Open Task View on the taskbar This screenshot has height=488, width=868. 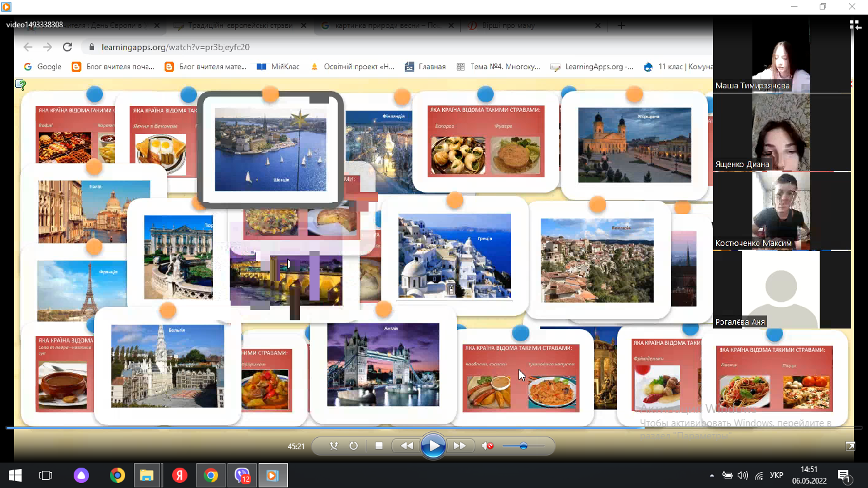tap(45, 475)
